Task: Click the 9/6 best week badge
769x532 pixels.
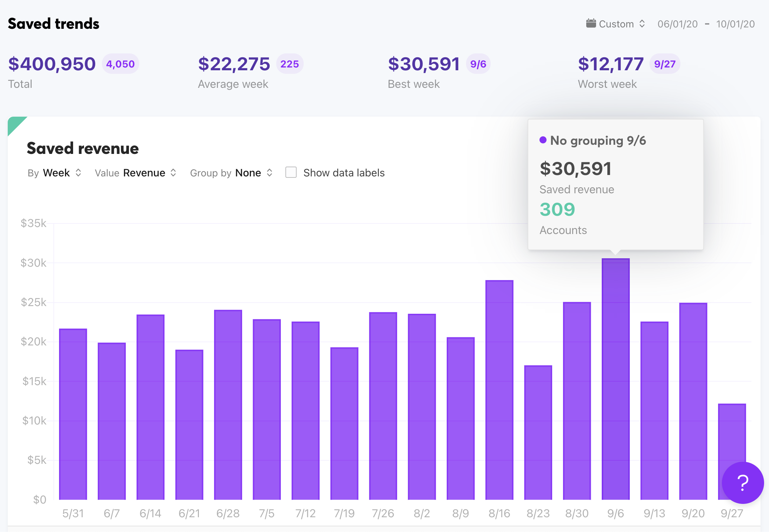Action: (478, 64)
